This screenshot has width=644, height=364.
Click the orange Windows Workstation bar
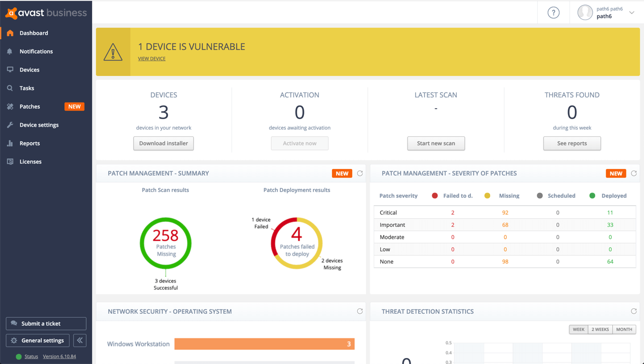pyautogui.click(x=264, y=344)
